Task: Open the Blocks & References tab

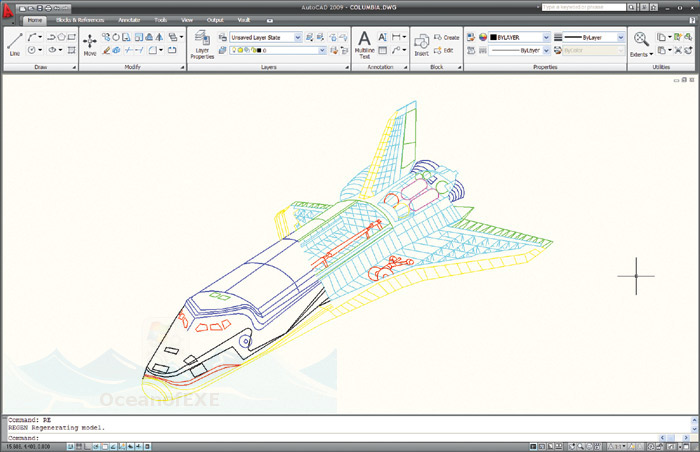Action: tap(80, 20)
